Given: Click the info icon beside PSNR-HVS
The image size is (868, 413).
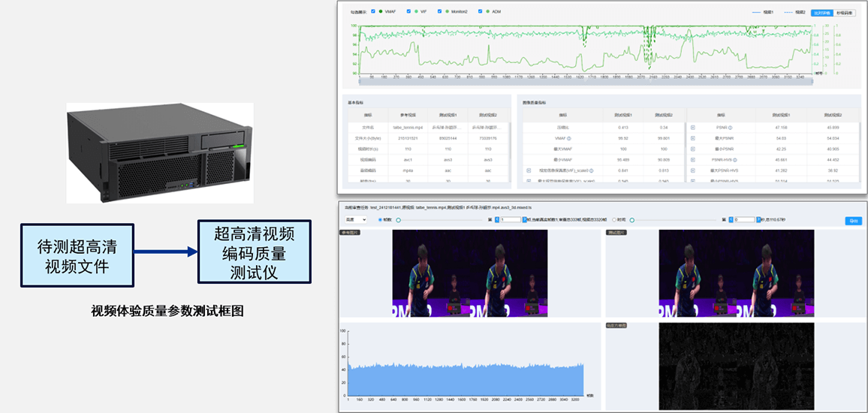Looking at the screenshot, I should point(735,160).
